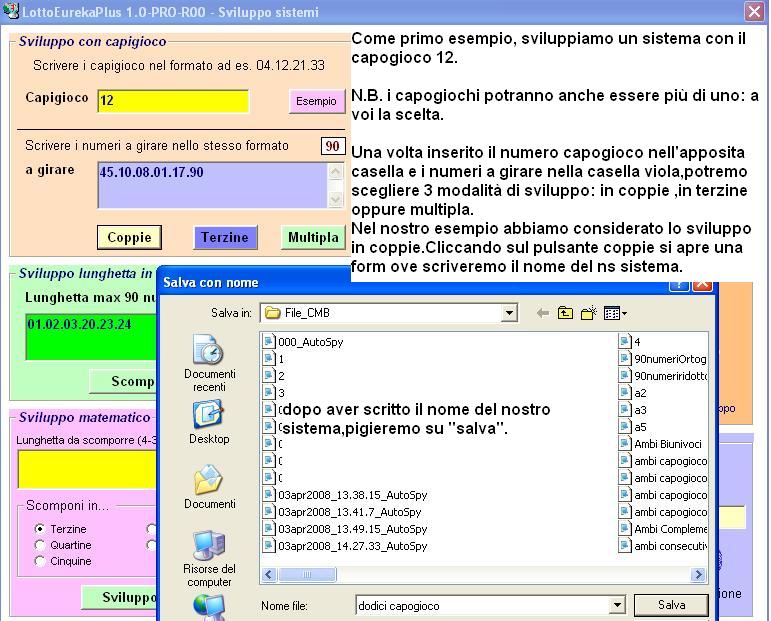The height and width of the screenshot is (621, 771).
Task: Select the Quartine radio option
Action: [x=40, y=545]
